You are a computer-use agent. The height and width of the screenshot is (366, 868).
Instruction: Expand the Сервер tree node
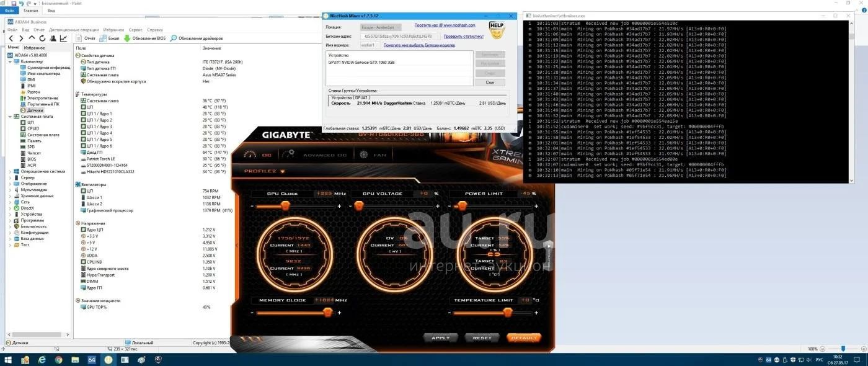coord(9,177)
